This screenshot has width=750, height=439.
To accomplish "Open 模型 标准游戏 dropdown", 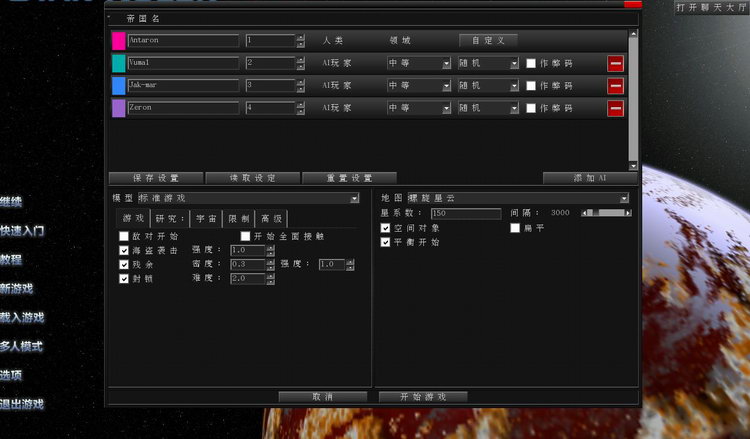I will (x=248, y=198).
